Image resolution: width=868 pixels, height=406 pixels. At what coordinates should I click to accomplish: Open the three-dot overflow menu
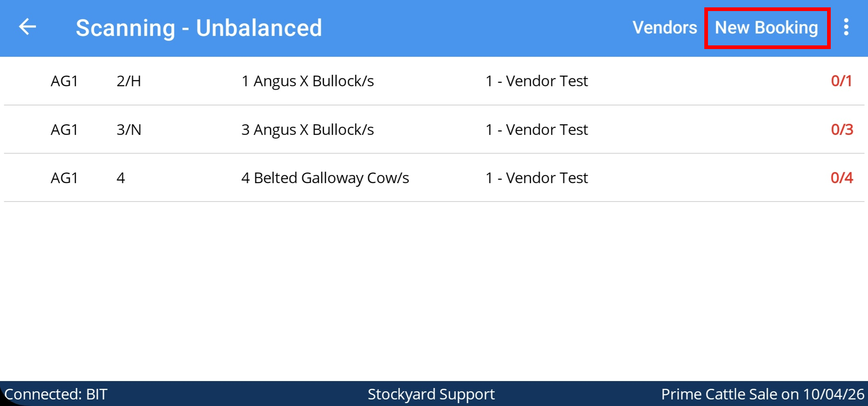pyautogui.click(x=846, y=27)
